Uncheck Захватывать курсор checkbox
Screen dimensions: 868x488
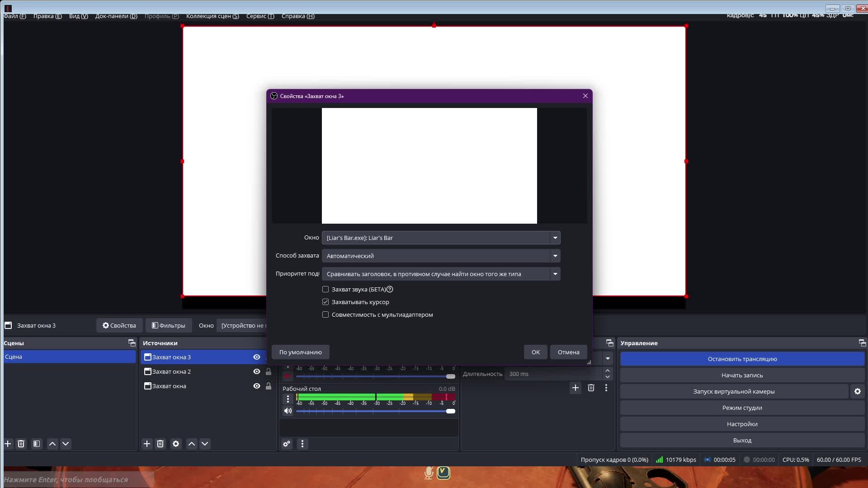[325, 302]
